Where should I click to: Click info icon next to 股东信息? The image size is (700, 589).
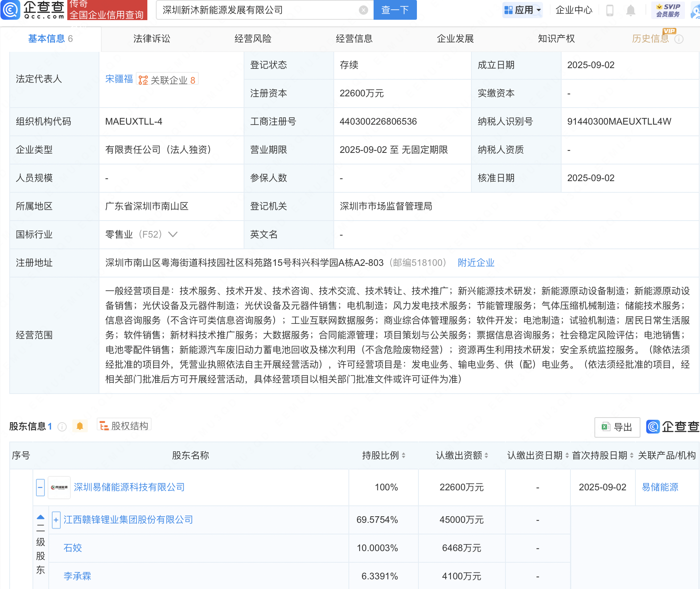click(62, 426)
